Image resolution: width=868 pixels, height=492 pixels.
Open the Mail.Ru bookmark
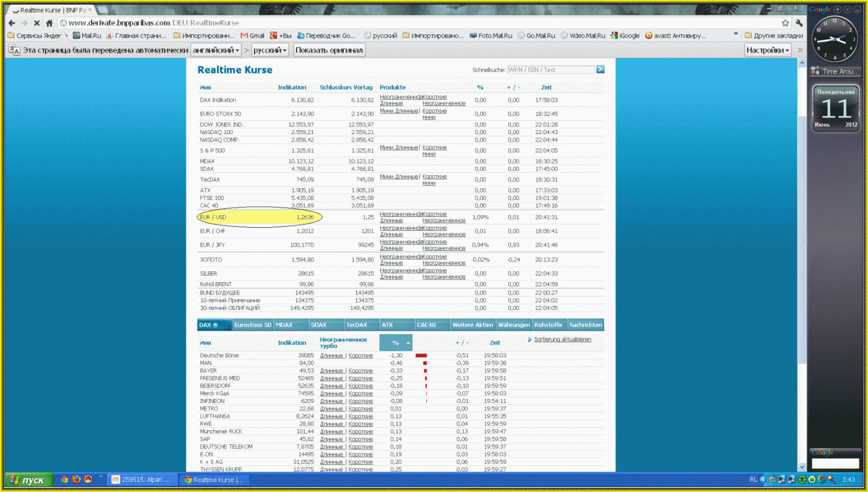click(87, 36)
